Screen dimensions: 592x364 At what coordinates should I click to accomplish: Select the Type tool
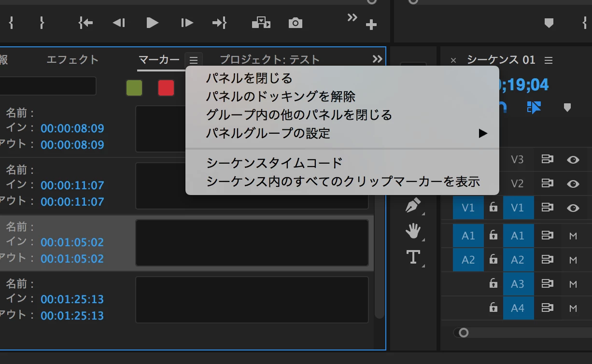413,257
